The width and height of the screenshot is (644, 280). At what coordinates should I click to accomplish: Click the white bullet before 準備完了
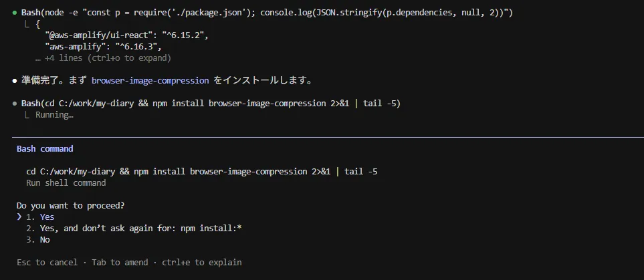[x=15, y=80]
